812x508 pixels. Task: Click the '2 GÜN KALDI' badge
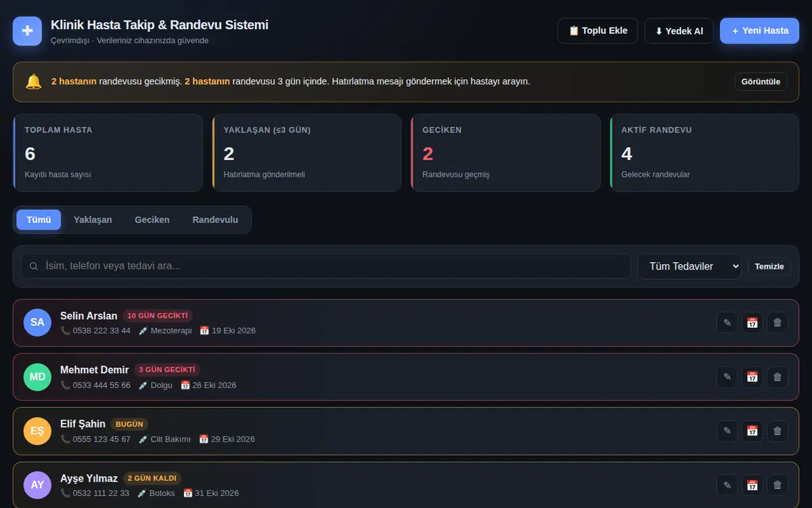152,478
